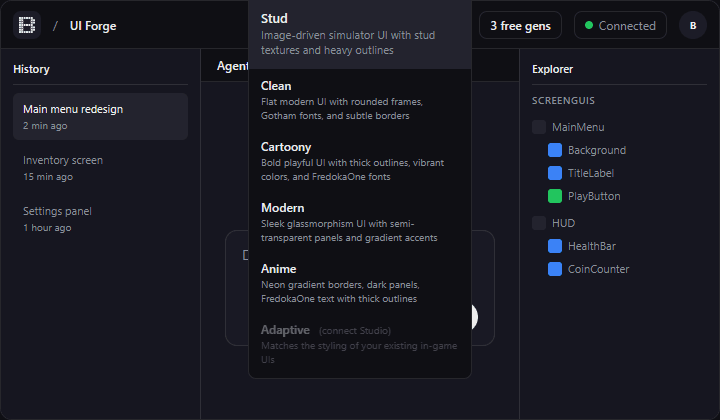Screen dimensions: 720x420
Task: Click the HealthBar element icon
Action: pos(555,246)
